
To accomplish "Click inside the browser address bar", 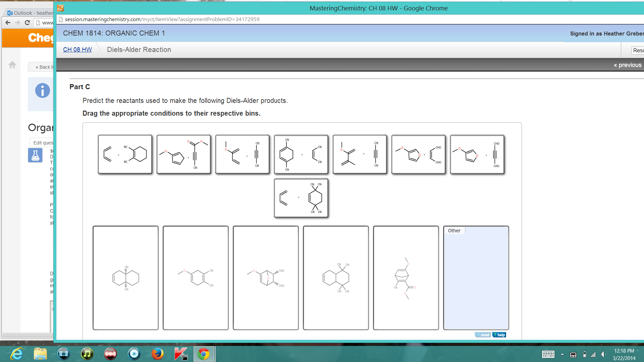I will coord(201,19).
